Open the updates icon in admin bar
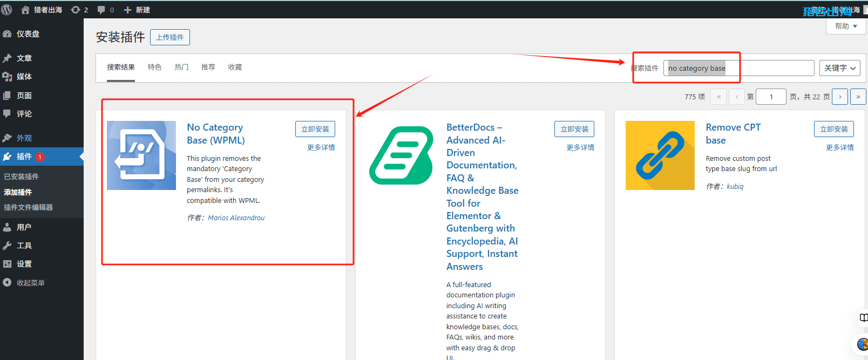This screenshot has height=360, width=868. coord(76,10)
